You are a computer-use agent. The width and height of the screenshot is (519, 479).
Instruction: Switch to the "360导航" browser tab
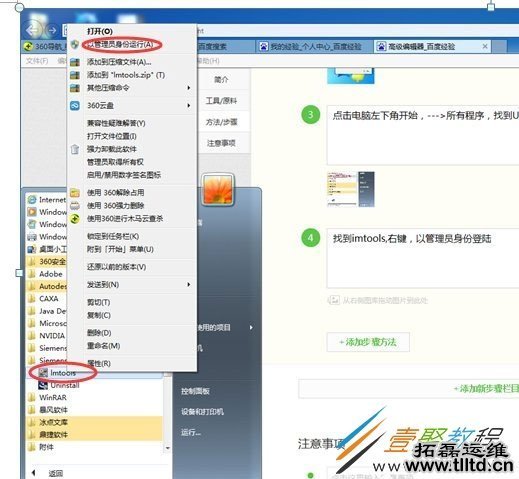pos(45,46)
